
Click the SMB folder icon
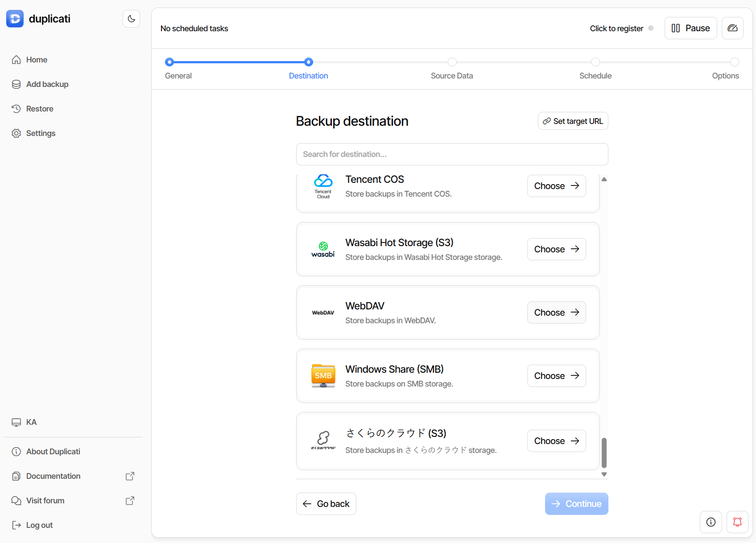[x=323, y=375]
